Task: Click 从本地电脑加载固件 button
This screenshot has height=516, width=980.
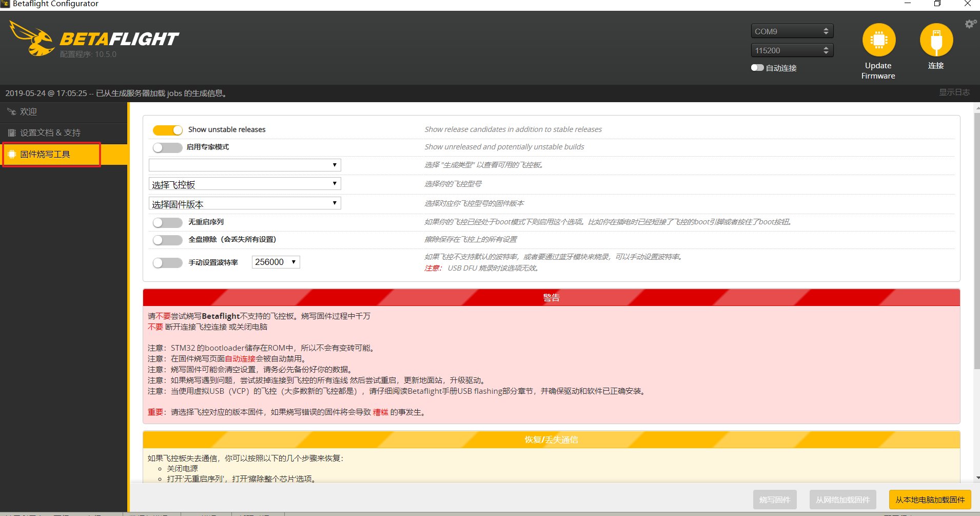Action: click(929, 499)
